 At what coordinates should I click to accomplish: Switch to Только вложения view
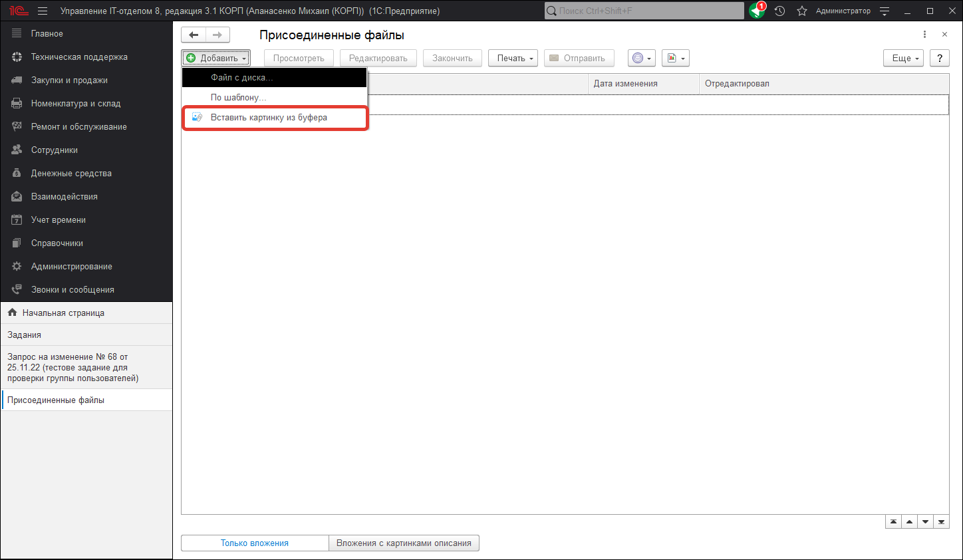pos(255,543)
